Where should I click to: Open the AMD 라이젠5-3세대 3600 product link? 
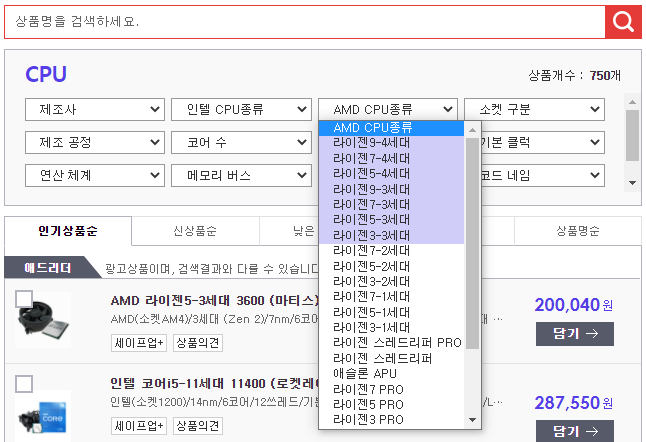pos(214,301)
